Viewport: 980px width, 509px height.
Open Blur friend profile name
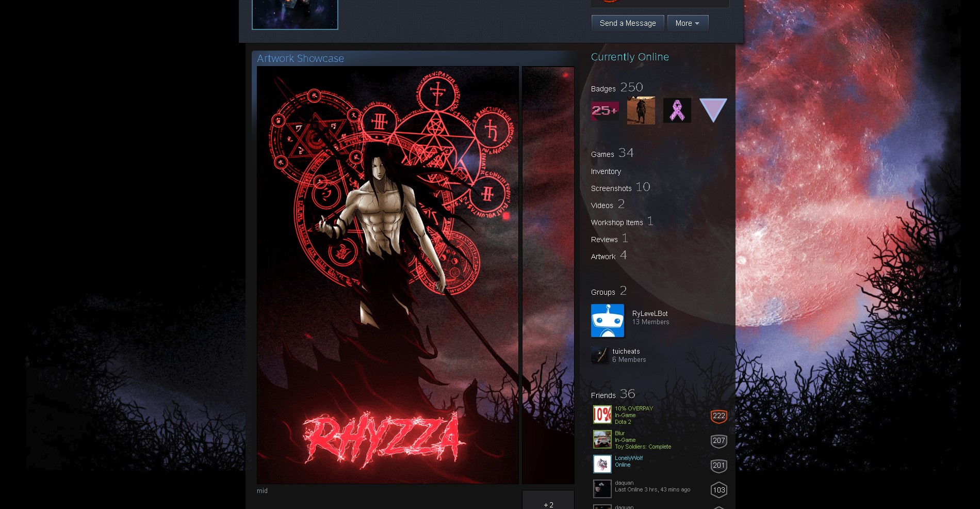pyautogui.click(x=619, y=433)
